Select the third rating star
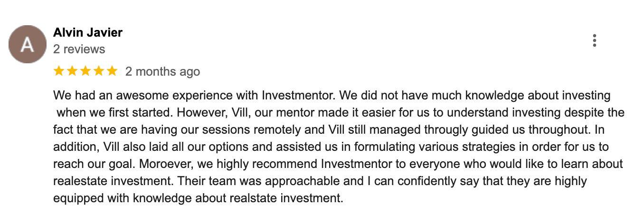This screenshot has width=644, height=216. click(x=85, y=71)
